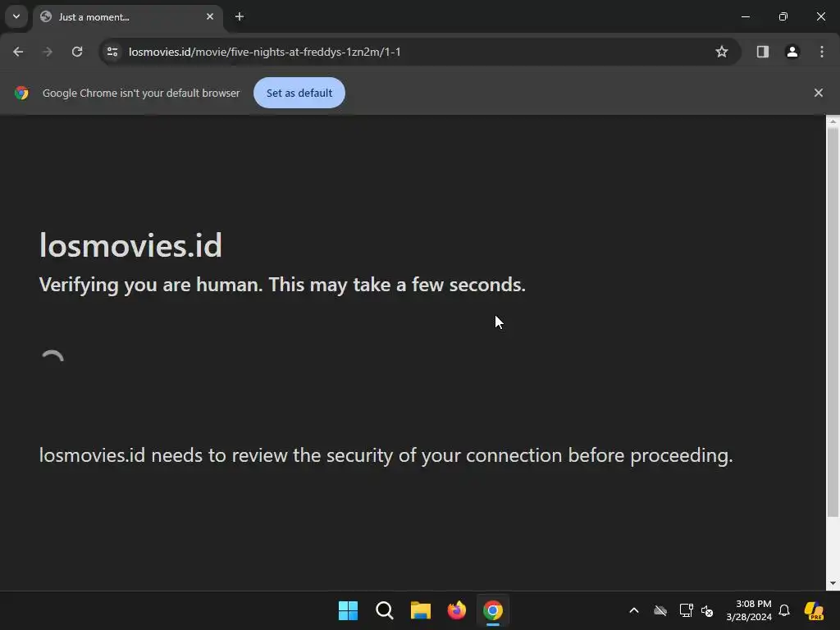Open the network status tray icon
The height and width of the screenshot is (630, 840).
tap(686, 610)
